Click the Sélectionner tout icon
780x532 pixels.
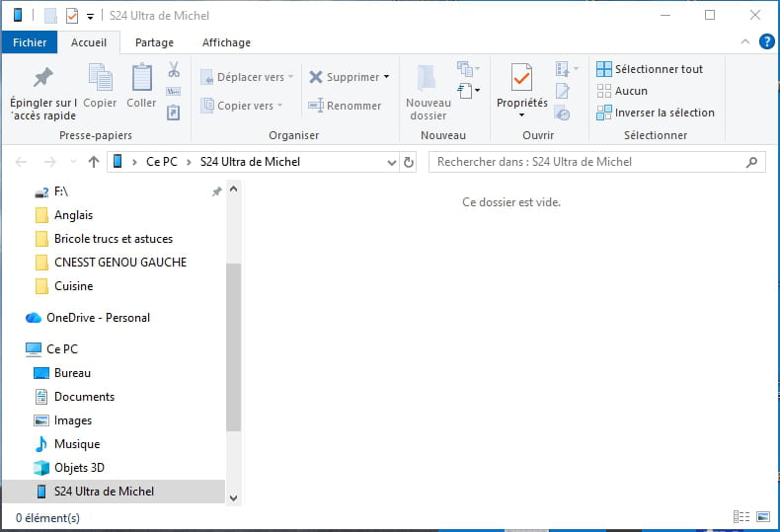coord(603,69)
